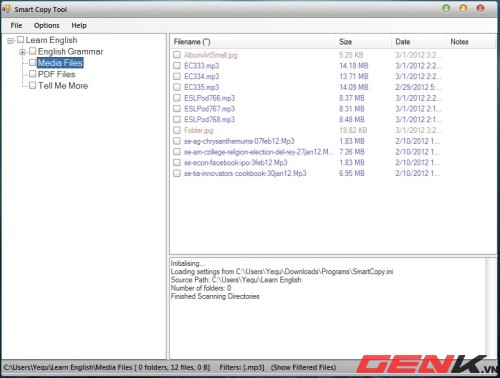500x378 pixels.
Task: Click the Finished Scanning Directories log line
Action: 215,296
